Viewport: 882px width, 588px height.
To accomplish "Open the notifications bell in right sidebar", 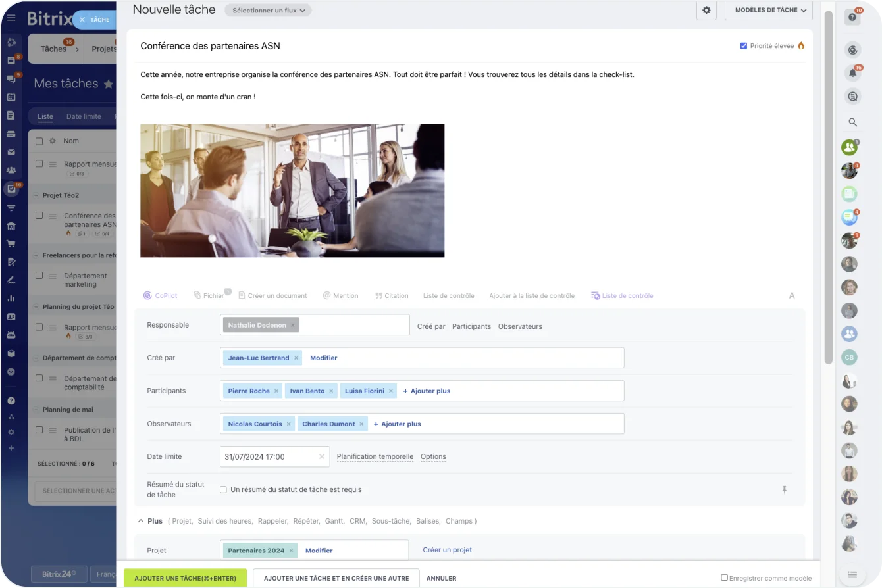I will [853, 73].
